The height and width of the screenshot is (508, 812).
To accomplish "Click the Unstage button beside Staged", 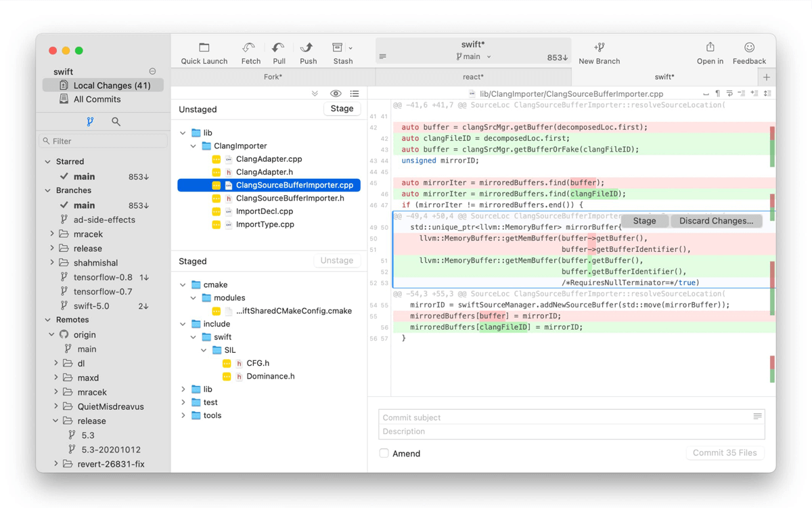I will tap(337, 260).
